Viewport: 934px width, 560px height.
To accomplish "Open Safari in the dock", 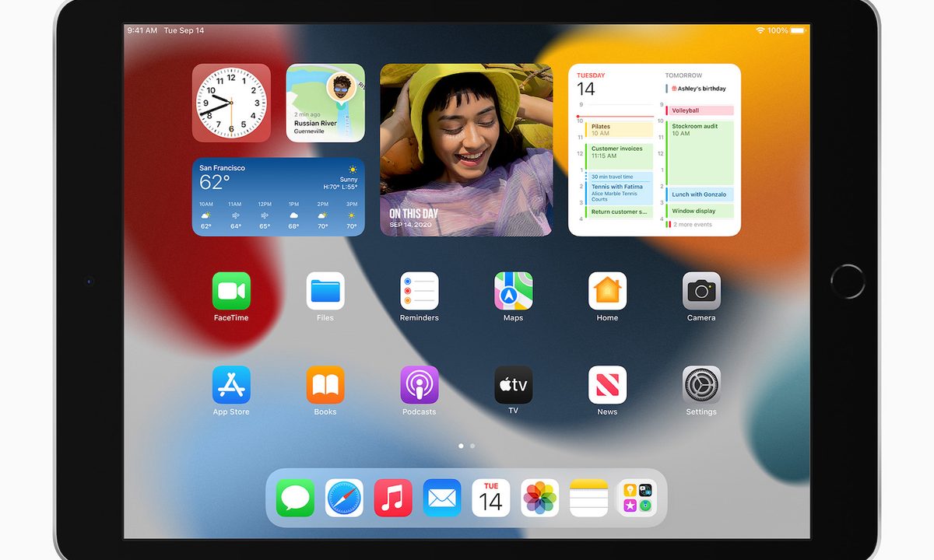I will click(344, 498).
